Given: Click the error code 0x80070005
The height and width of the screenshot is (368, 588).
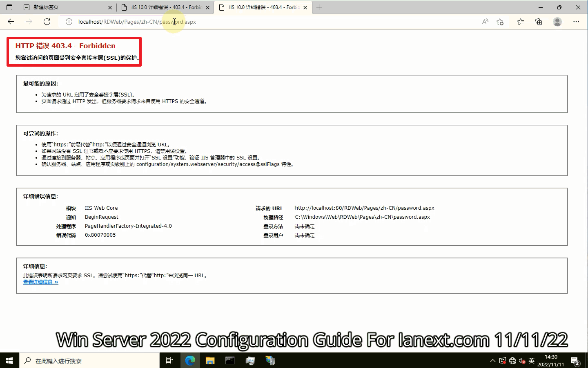Looking at the screenshot, I should (x=100, y=235).
